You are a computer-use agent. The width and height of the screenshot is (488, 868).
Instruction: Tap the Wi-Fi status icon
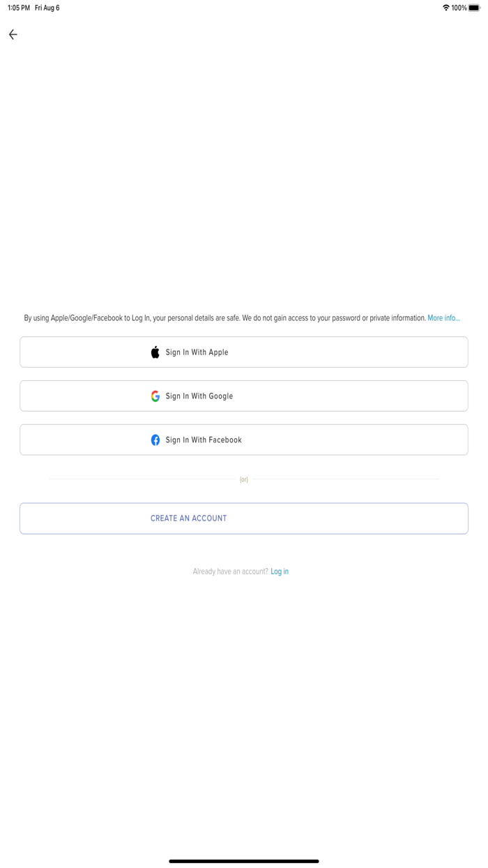[446, 8]
